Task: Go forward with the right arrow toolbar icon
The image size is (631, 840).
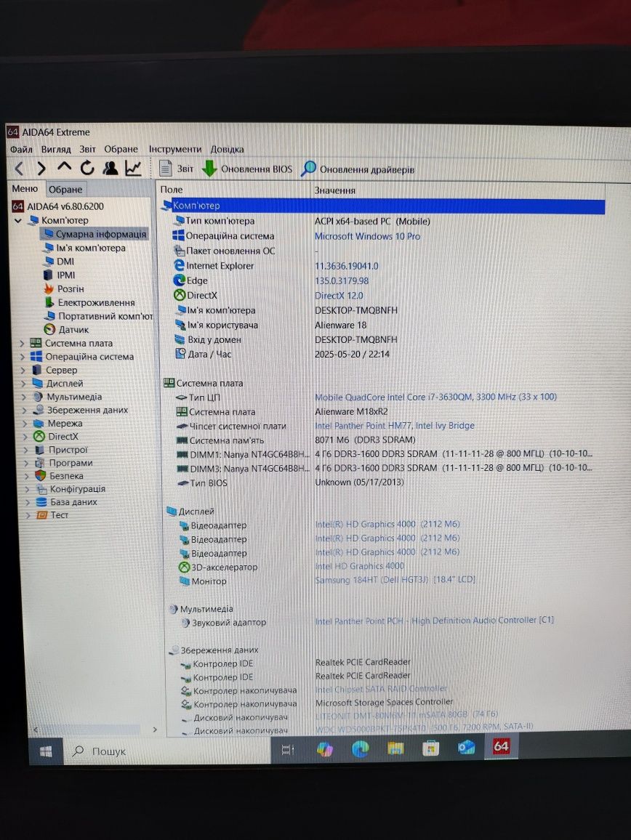Action: click(41, 168)
